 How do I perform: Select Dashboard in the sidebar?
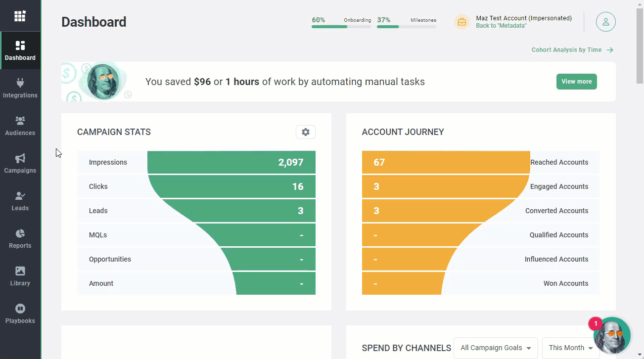point(20,50)
